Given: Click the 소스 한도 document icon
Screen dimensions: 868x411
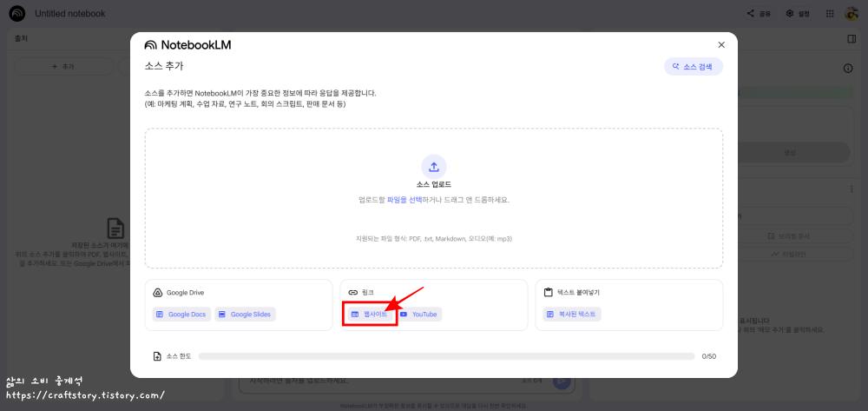Looking at the screenshot, I should [x=157, y=356].
